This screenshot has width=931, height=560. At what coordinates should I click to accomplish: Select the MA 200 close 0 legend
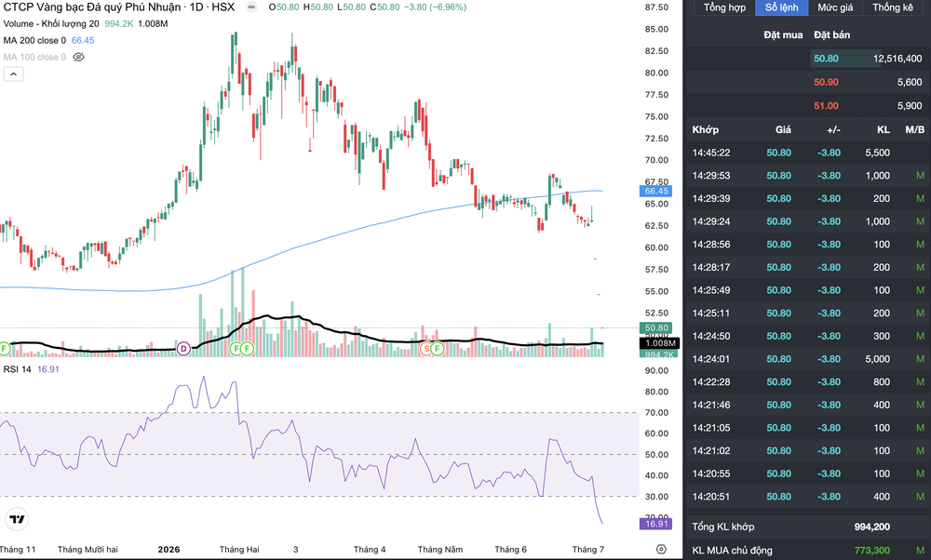[x=34, y=40]
